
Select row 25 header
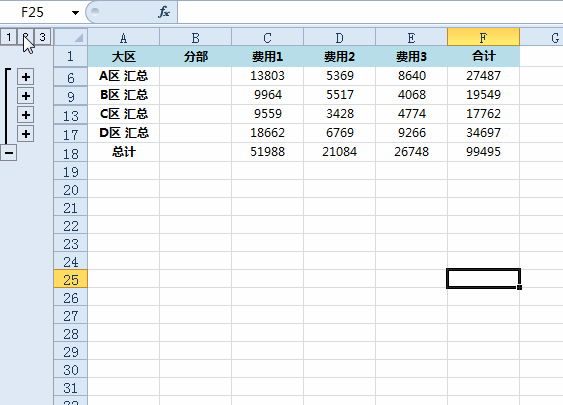pyautogui.click(x=71, y=279)
